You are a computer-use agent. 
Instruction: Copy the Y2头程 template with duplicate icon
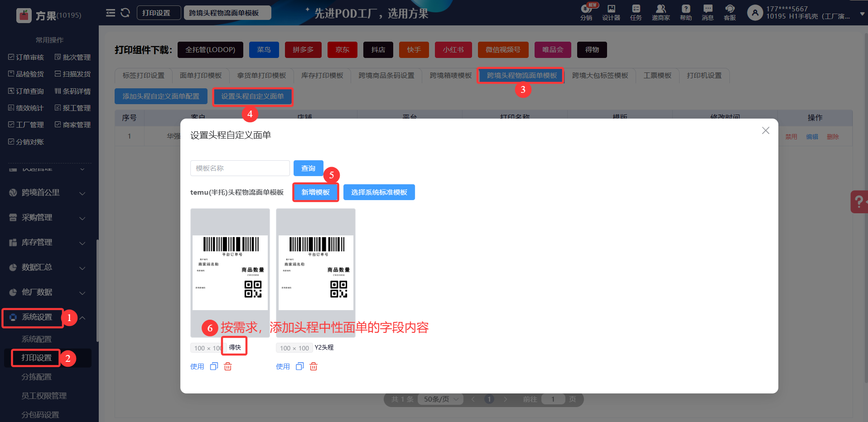(300, 366)
